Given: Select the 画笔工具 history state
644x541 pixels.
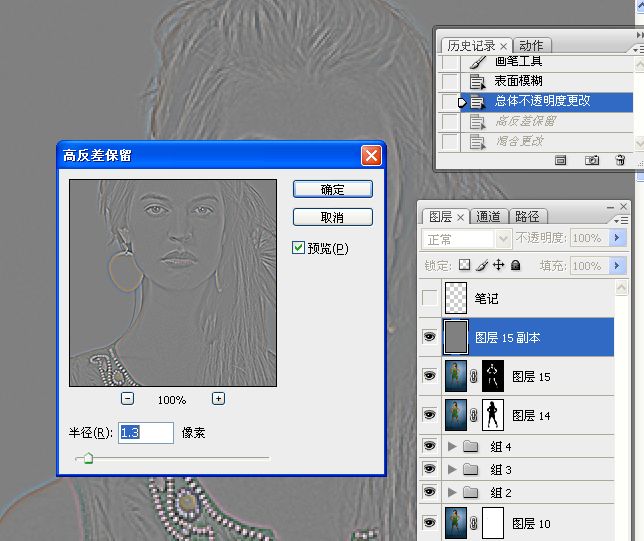Looking at the screenshot, I should tap(546, 62).
